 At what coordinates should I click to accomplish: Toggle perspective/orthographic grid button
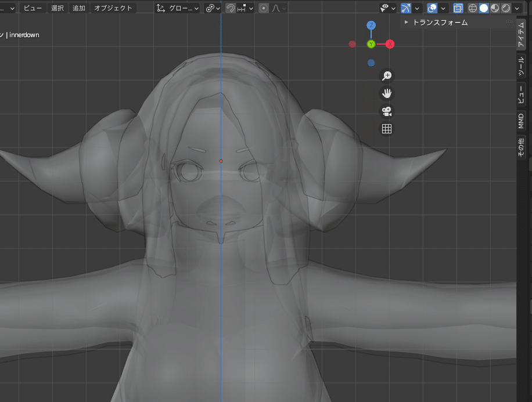[x=387, y=129]
